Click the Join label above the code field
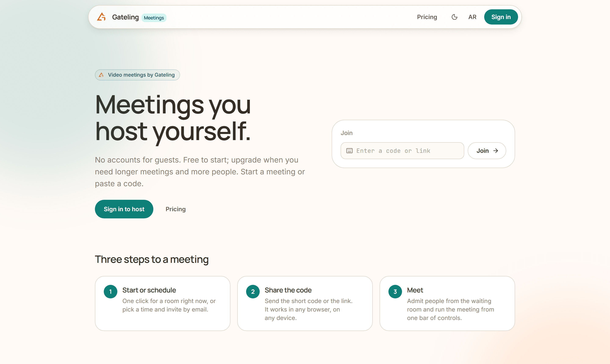The width and height of the screenshot is (610, 364). point(346,133)
